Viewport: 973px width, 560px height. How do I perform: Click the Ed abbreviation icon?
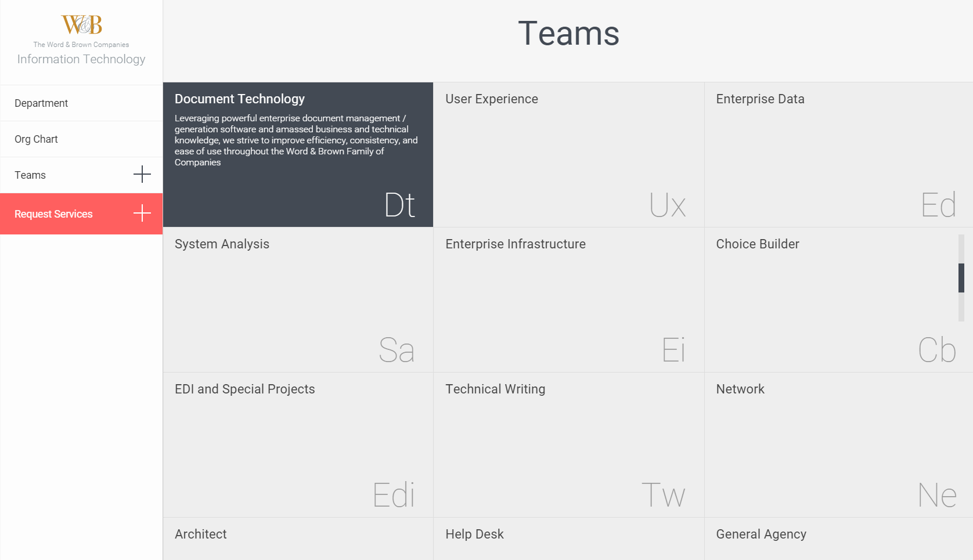[x=938, y=205]
